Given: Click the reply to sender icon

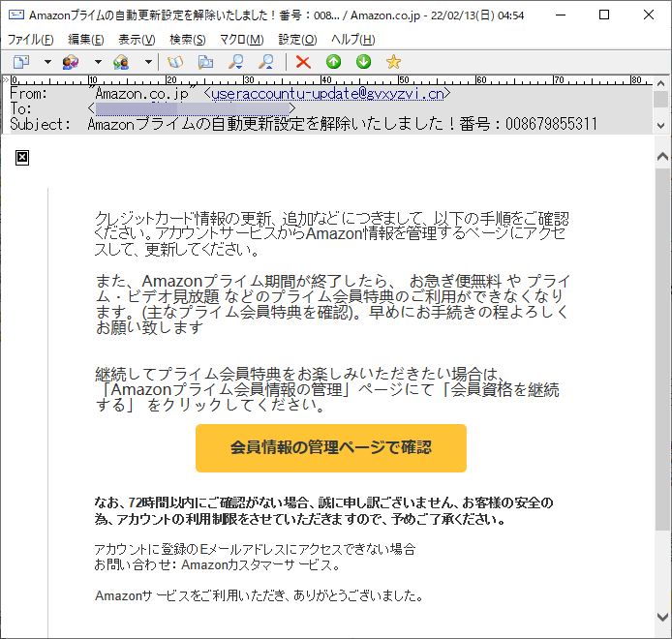Looking at the screenshot, I should click(71, 62).
